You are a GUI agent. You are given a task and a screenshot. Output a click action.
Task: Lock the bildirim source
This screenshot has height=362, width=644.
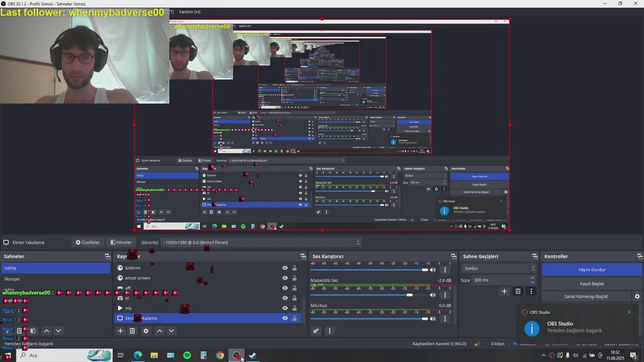point(294,268)
